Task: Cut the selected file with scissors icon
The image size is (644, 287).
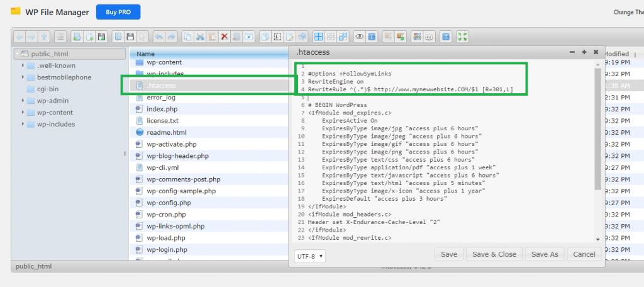Action: (200, 37)
